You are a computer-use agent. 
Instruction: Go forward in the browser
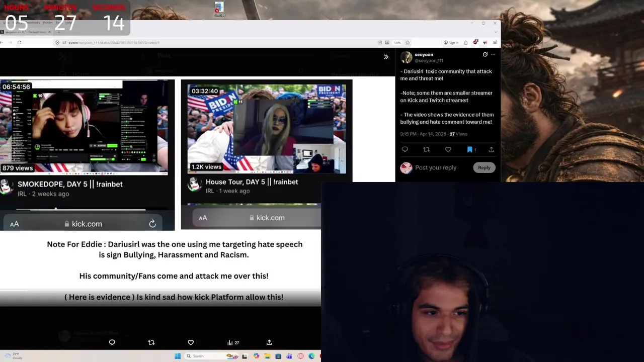pos(11,43)
